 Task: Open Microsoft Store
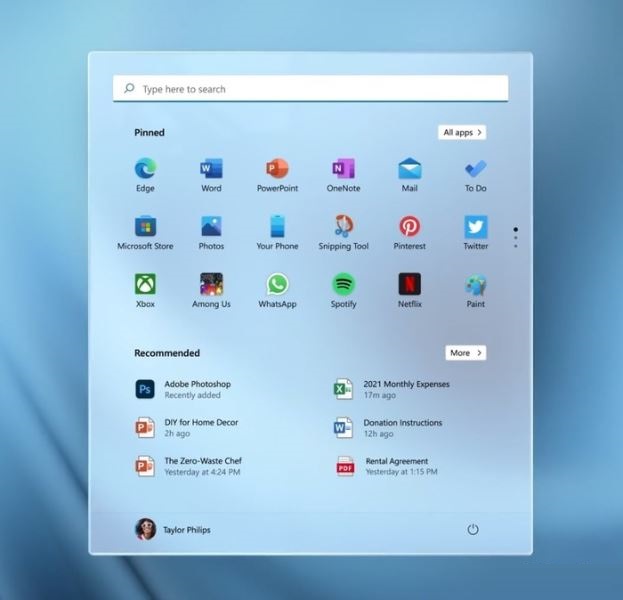145,233
